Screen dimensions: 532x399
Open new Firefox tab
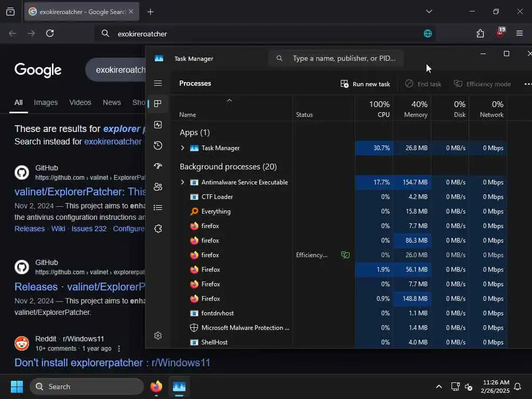[x=151, y=12]
